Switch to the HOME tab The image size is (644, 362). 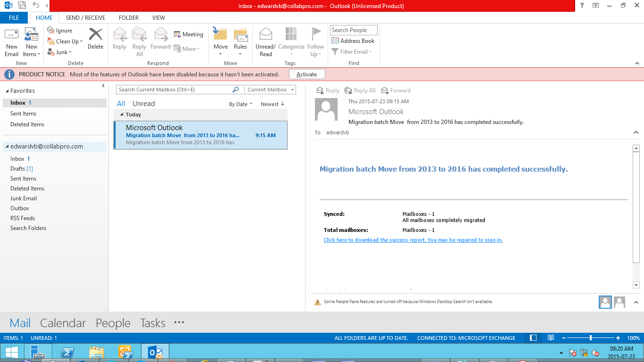coord(44,18)
